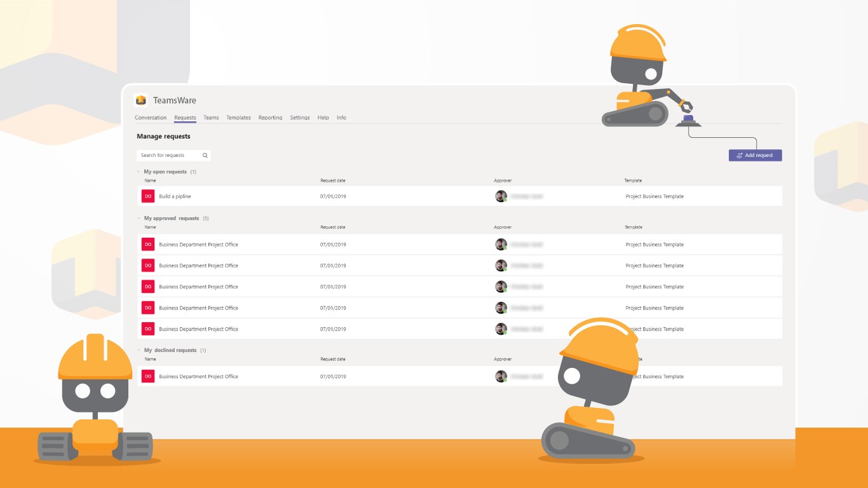Click the DO icon for Build a pipline
Image resolution: width=868 pixels, height=488 pixels.
point(148,196)
